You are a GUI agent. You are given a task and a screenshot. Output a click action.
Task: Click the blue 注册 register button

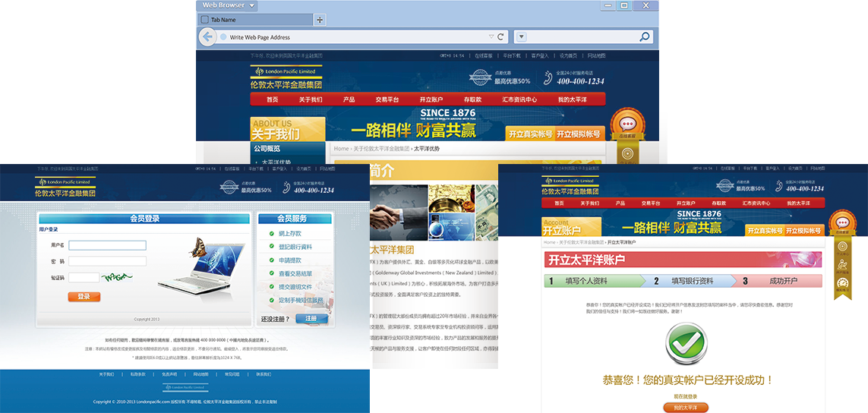tap(311, 319)
